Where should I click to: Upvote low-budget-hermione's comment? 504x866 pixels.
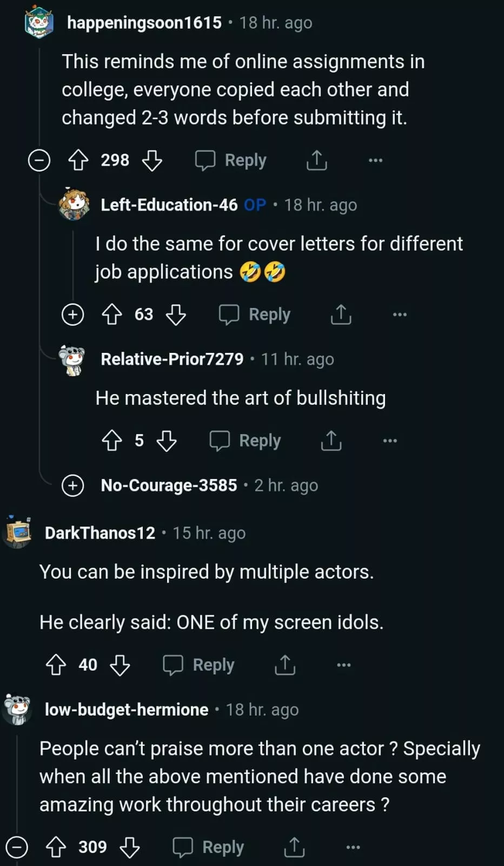pyautogui.click(x=56, y=847)
